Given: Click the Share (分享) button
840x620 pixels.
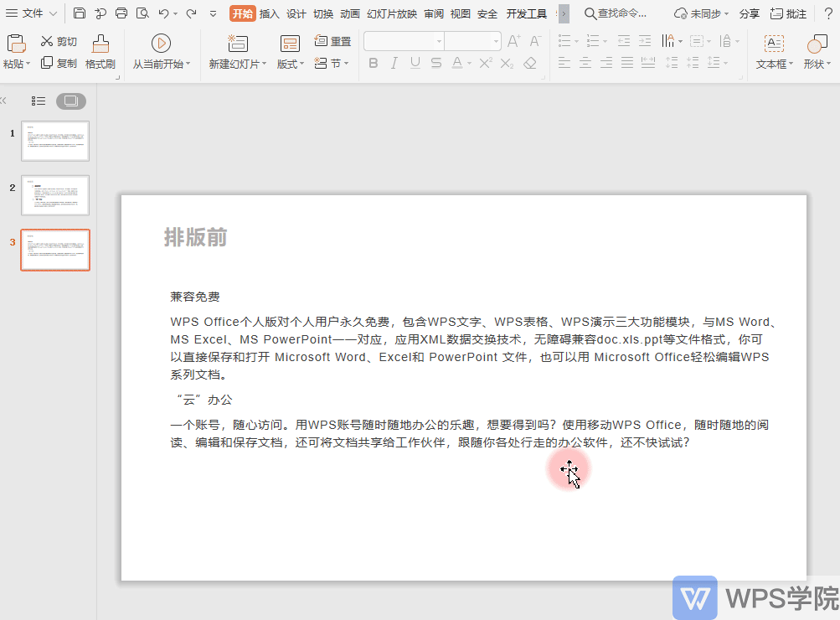Looking at the screenshot, I should 749,14.
